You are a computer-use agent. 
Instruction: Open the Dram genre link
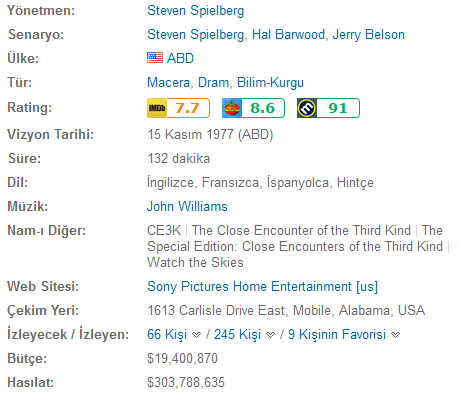[213, 82]
